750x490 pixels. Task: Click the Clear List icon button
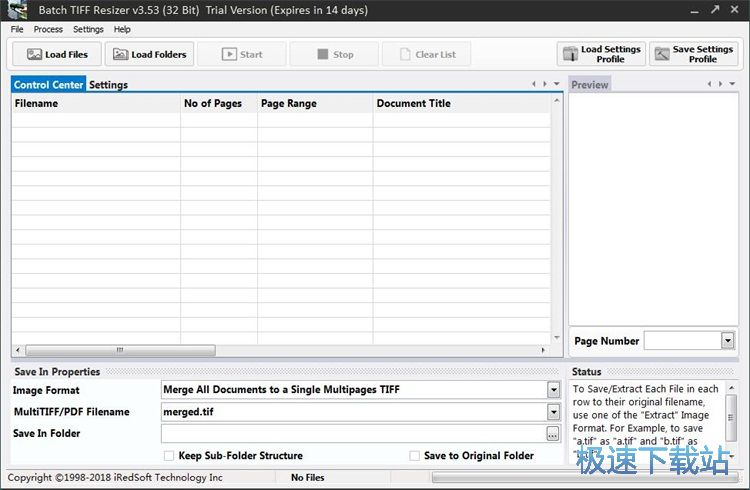[x=403, y=55]
